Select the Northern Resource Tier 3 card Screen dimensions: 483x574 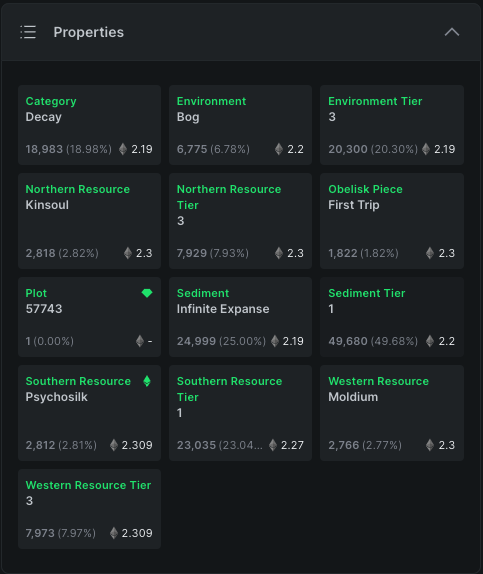(x=240, y=221)
